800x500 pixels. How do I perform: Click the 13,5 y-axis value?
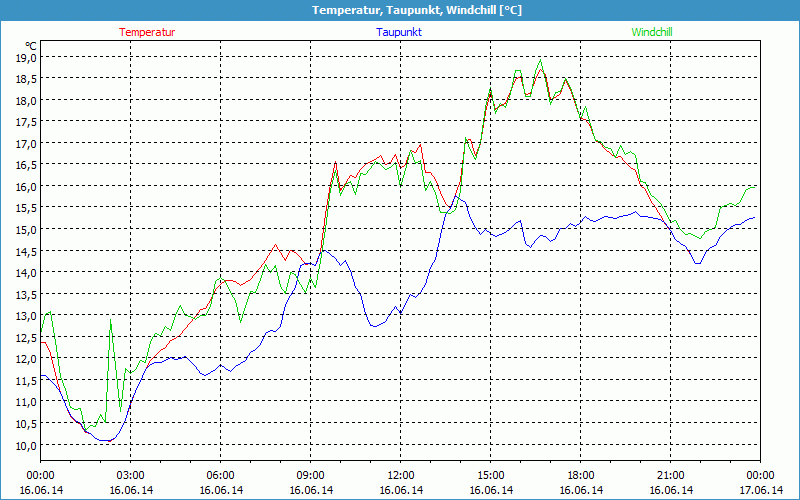(25, 294)
